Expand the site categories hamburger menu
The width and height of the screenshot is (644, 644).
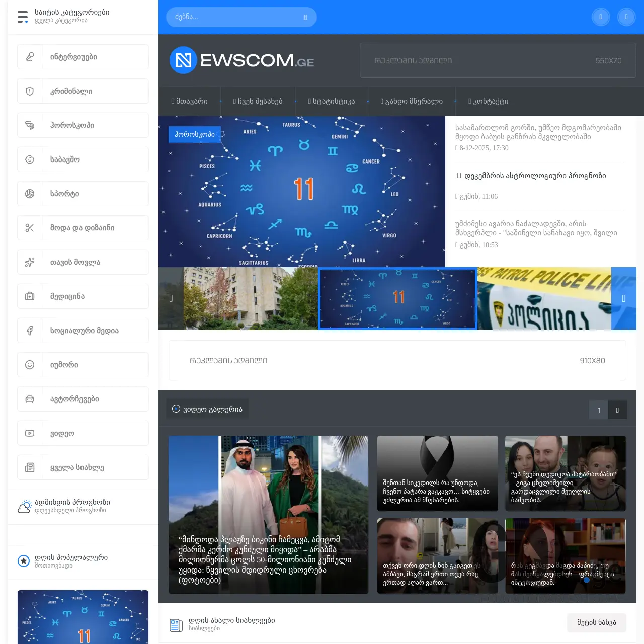(22, 16)
